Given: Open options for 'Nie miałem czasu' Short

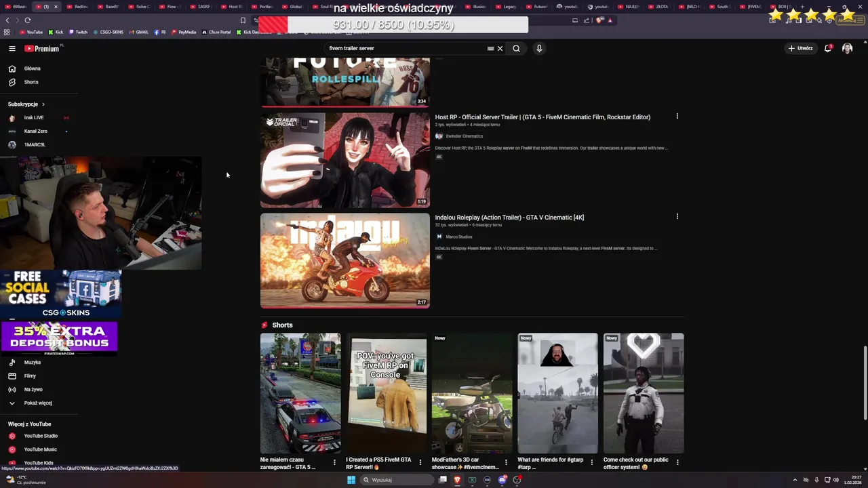Looking at the screenshot, I should 334,462.
